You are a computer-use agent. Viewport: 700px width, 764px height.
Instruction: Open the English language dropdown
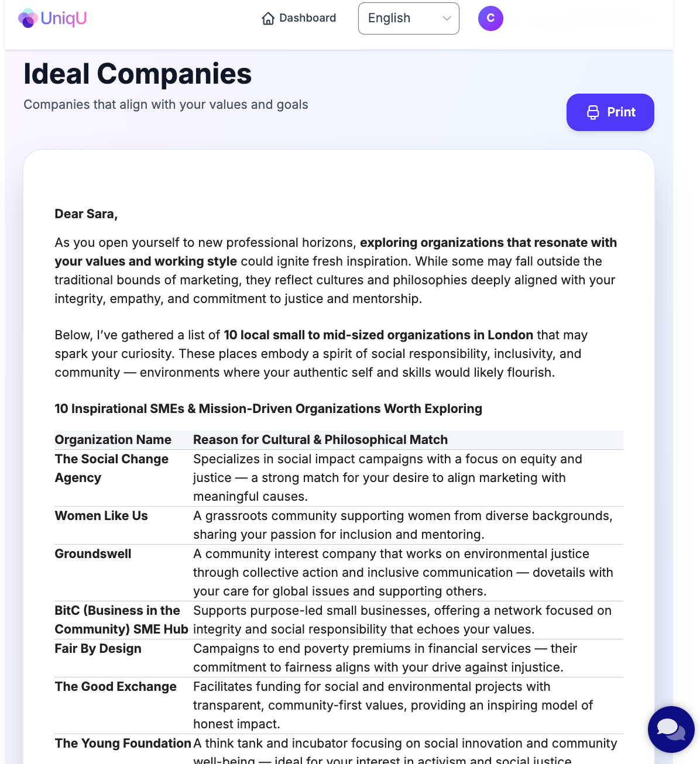409,19
